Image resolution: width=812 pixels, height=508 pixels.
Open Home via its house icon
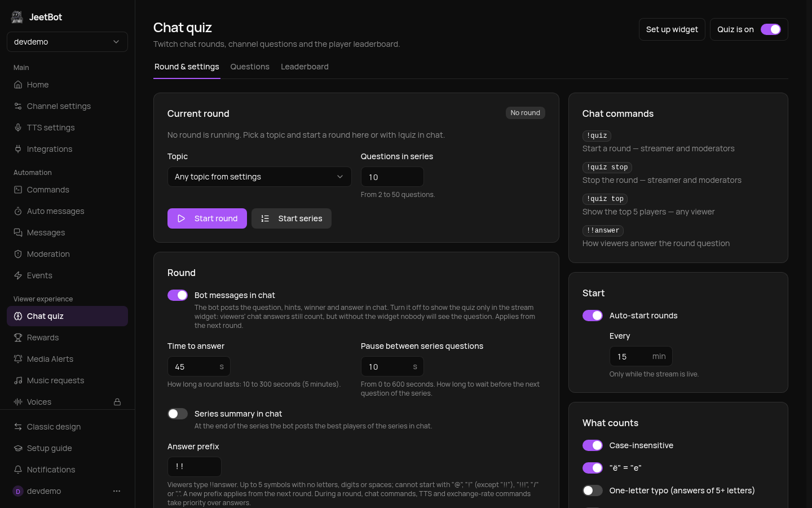coord(18,85)
